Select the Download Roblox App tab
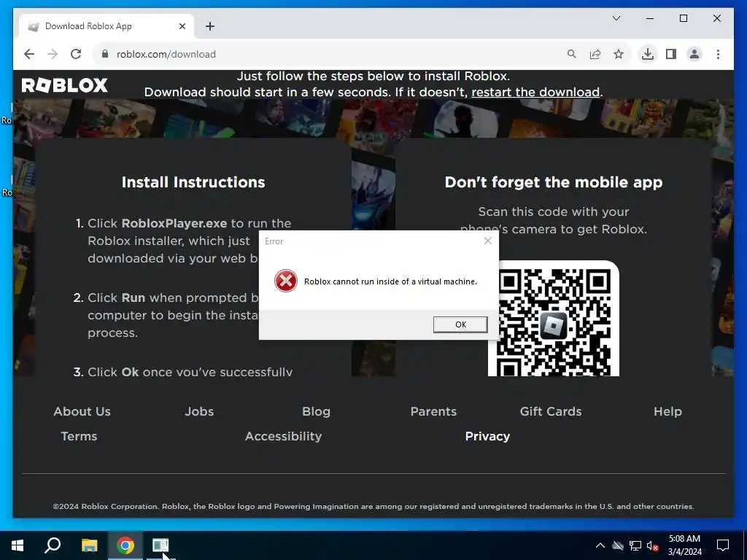Screen dimensions: 747x560 (x=106, y=26)
